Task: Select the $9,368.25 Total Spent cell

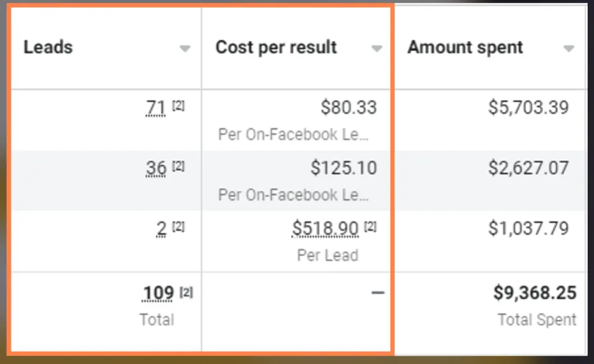Action: tap(535, 293)
